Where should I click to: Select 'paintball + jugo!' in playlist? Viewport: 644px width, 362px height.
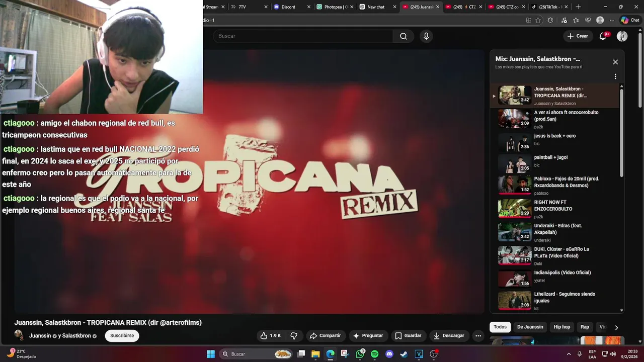(x=555, y=163)
